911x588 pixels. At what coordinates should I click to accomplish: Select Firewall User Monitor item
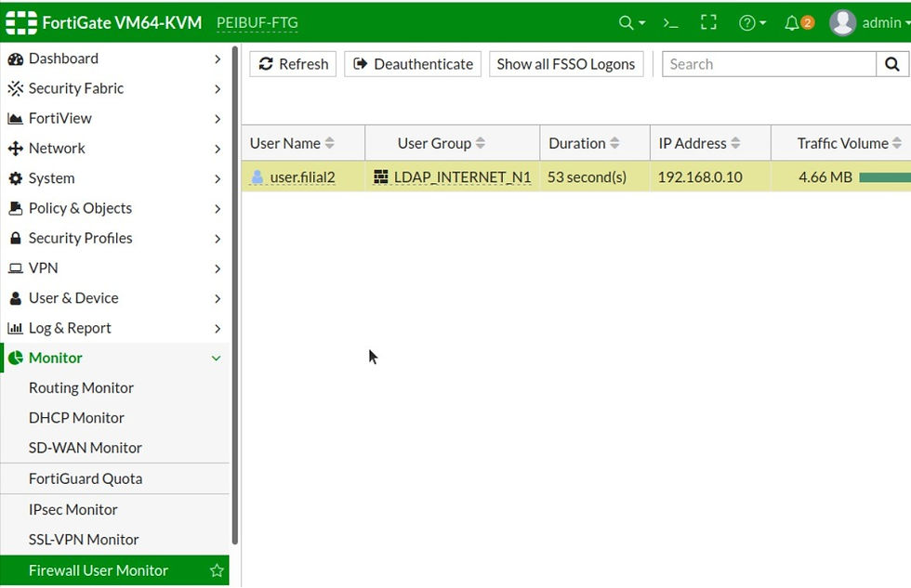click(x=114, y=570)
